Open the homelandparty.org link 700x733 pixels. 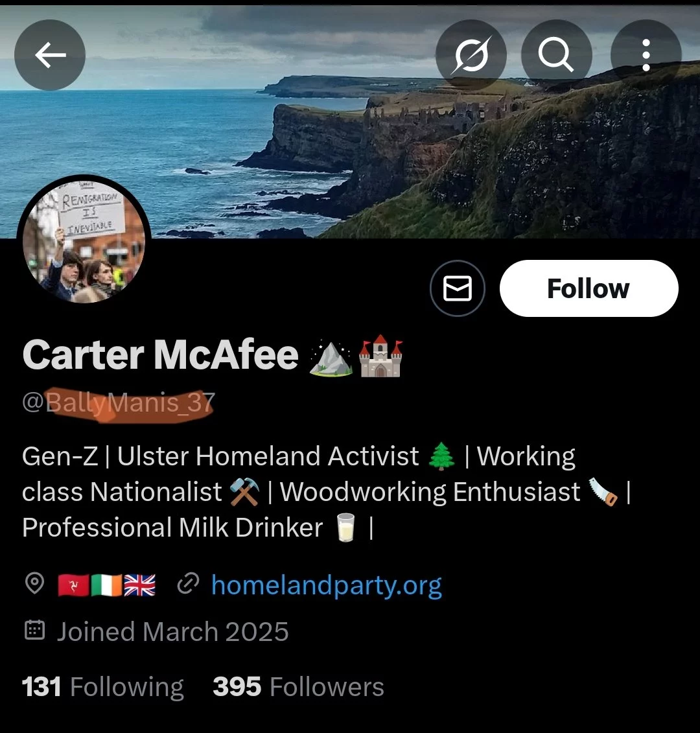tap(327, 585)
